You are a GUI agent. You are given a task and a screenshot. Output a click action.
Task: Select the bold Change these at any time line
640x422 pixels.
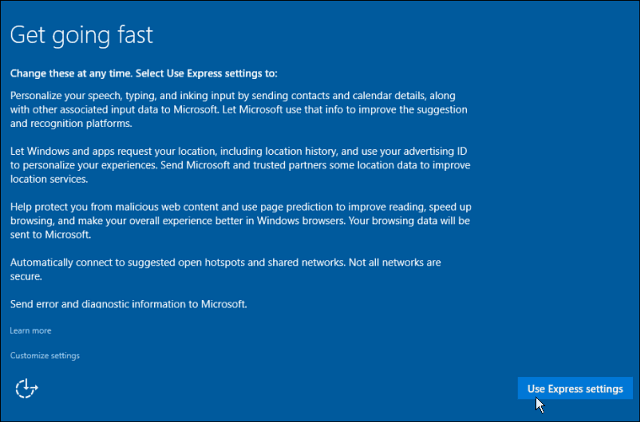tap(144, 73)
